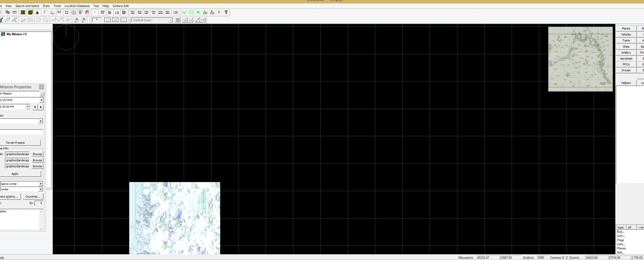Click the Planes category button
The height and width of the screenshot is (260, 644).
tap(626, 29)
